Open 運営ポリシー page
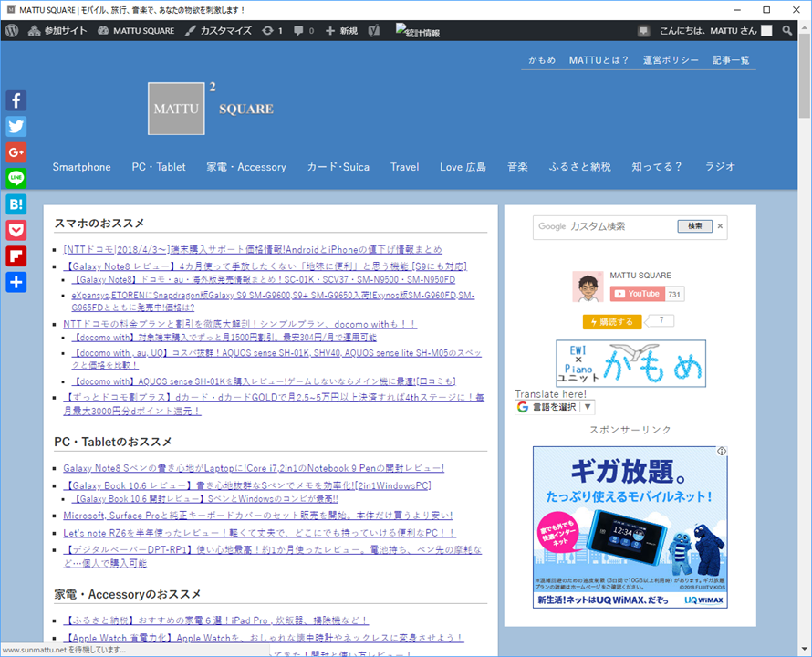This screenshot has width=812, height=657. 671,60
